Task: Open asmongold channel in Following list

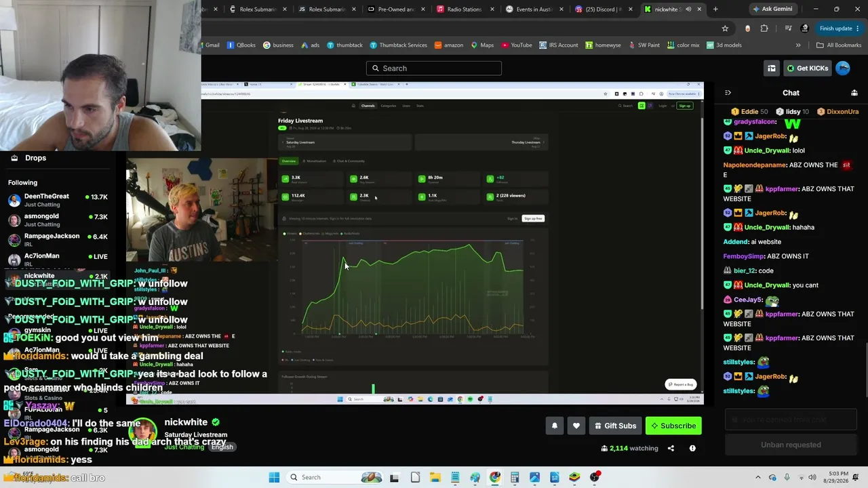Action: coord(58,220)
